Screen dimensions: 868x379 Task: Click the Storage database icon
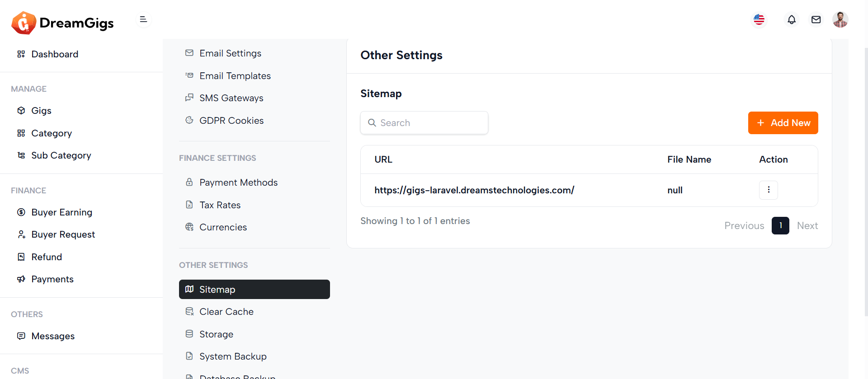point(189,334)
